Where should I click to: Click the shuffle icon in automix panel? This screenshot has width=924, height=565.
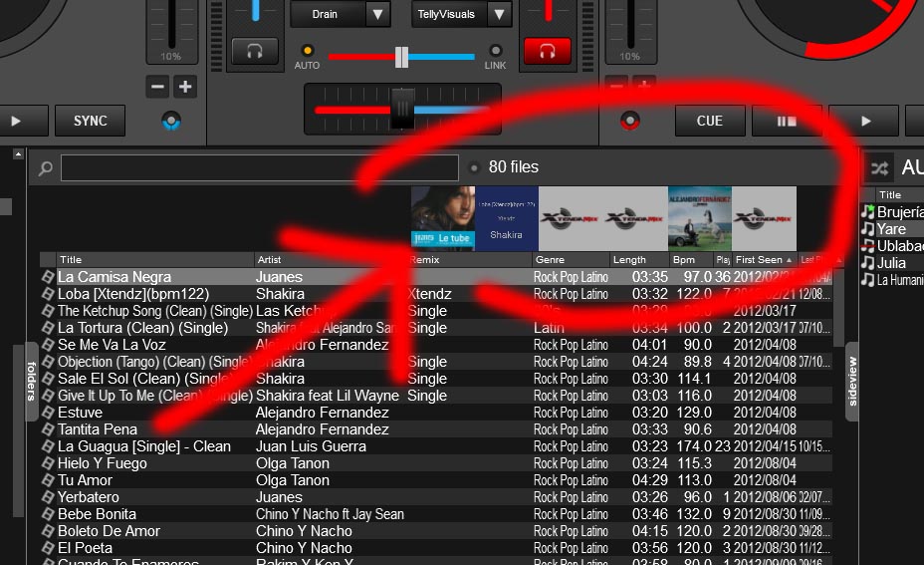click(x=879, y=168)
